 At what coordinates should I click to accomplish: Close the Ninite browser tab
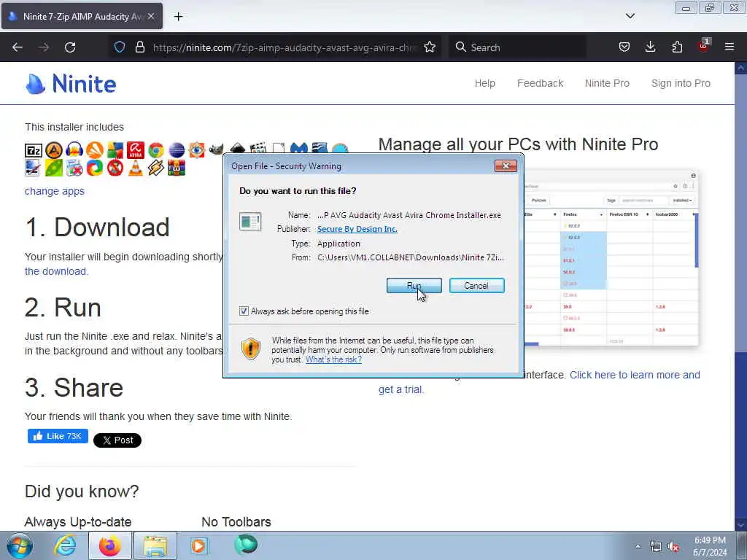[x=151, y=16]
